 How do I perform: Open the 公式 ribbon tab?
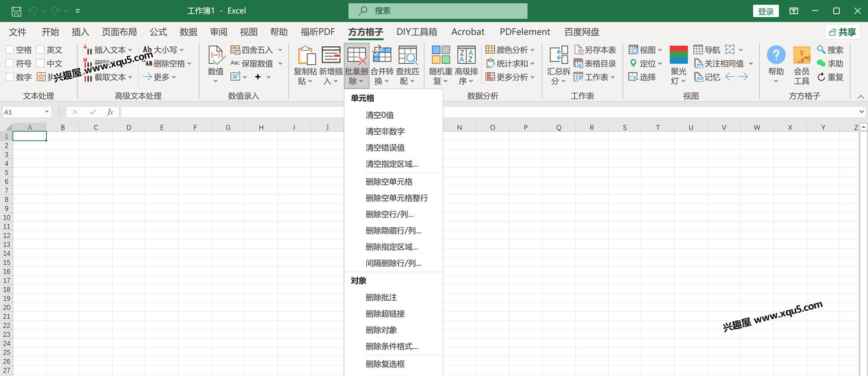pyautogui.click(x=159, y=32)
